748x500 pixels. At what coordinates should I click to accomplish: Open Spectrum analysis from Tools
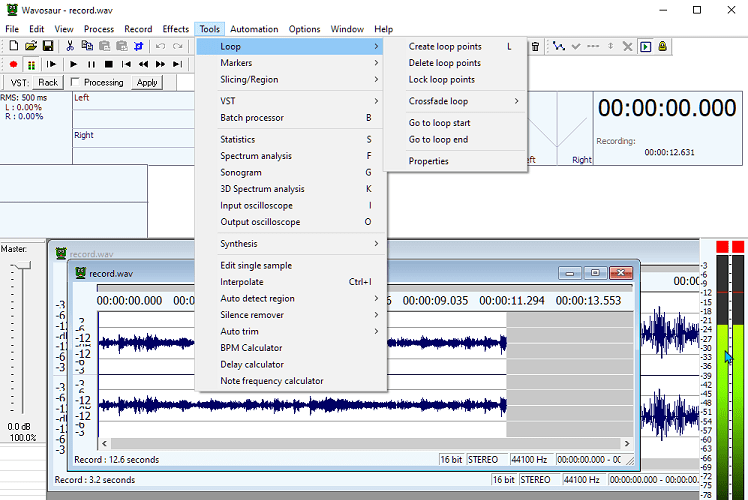[x=291, y=156]
